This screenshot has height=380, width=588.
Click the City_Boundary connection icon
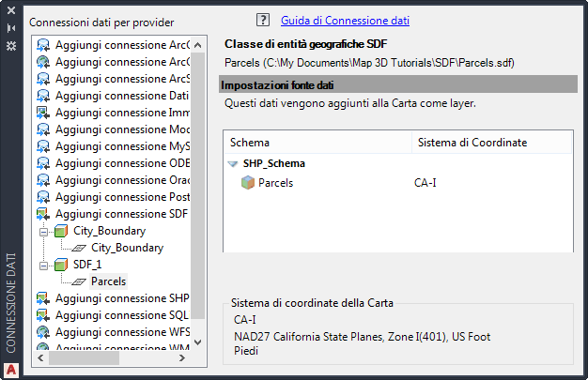point(61,231)
